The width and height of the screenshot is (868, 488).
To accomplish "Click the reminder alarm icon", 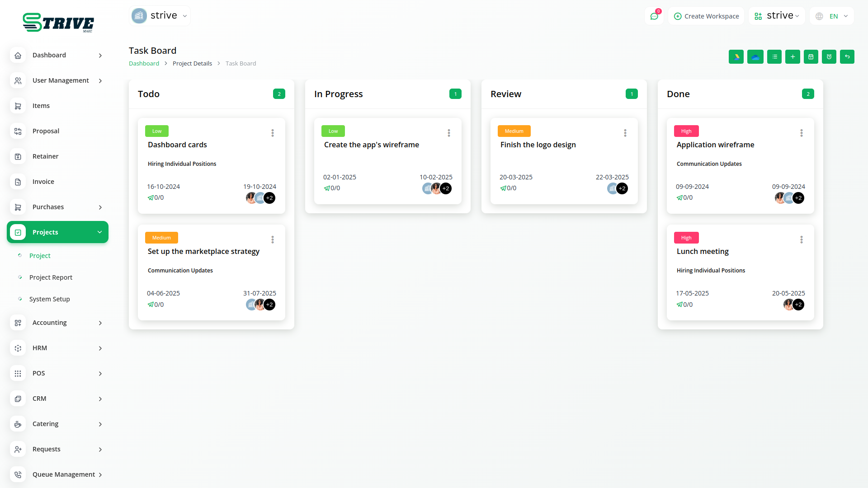I will pos(829,56).
